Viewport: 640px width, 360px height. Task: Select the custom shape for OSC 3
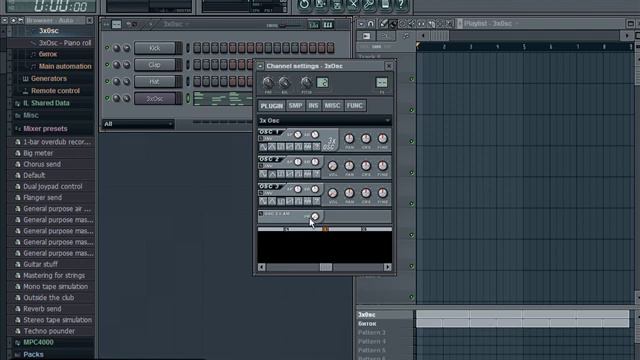pyautogui.click(x=316, y=201)
